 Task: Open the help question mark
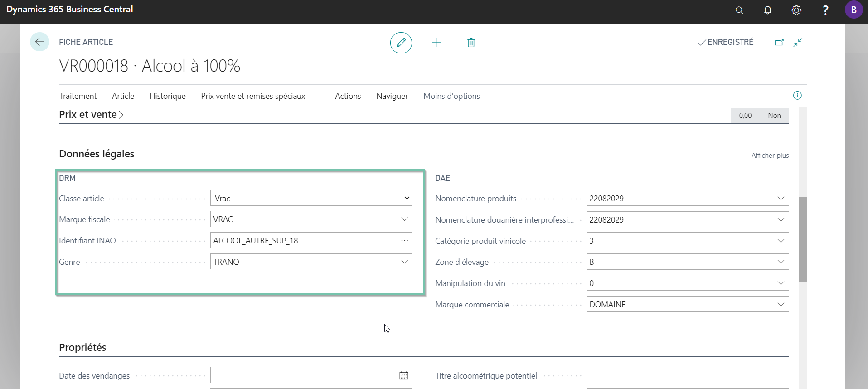pyautogui.click(x=825, y=10)
